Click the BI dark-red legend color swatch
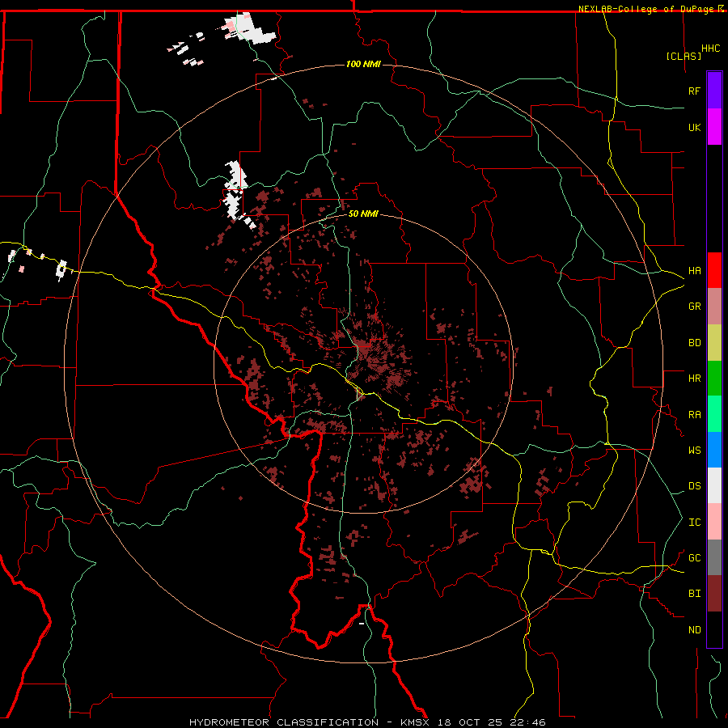Viewport: 728px width, 728px height. 714,594
